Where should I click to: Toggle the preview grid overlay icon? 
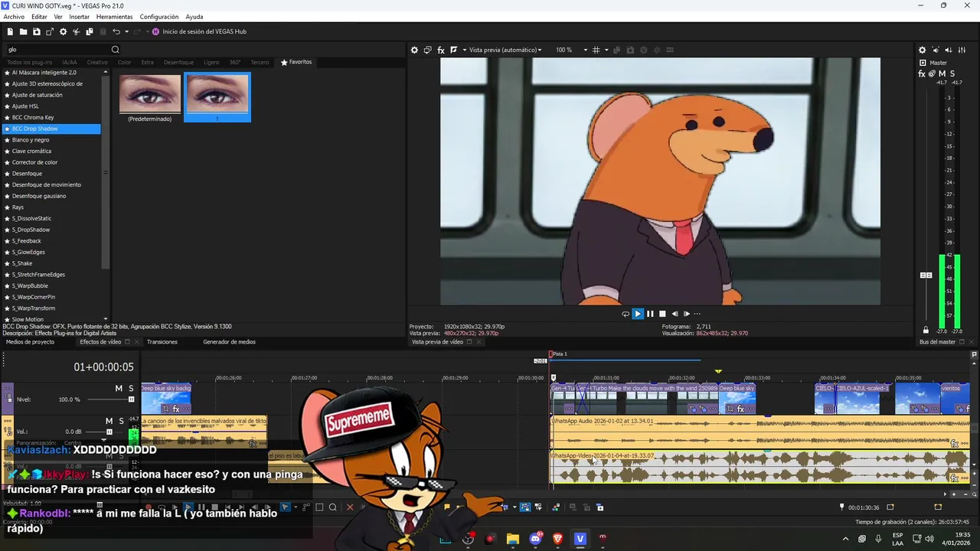596,50
